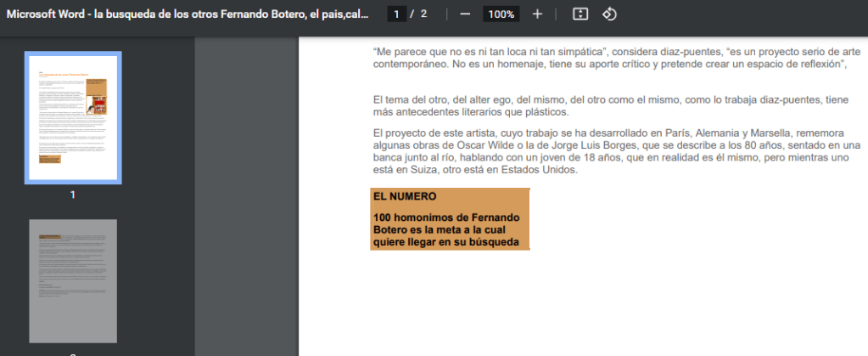The image size is (868, 356).
Task: Click the "1" label under first thumbnail
Action: [73, 195]
